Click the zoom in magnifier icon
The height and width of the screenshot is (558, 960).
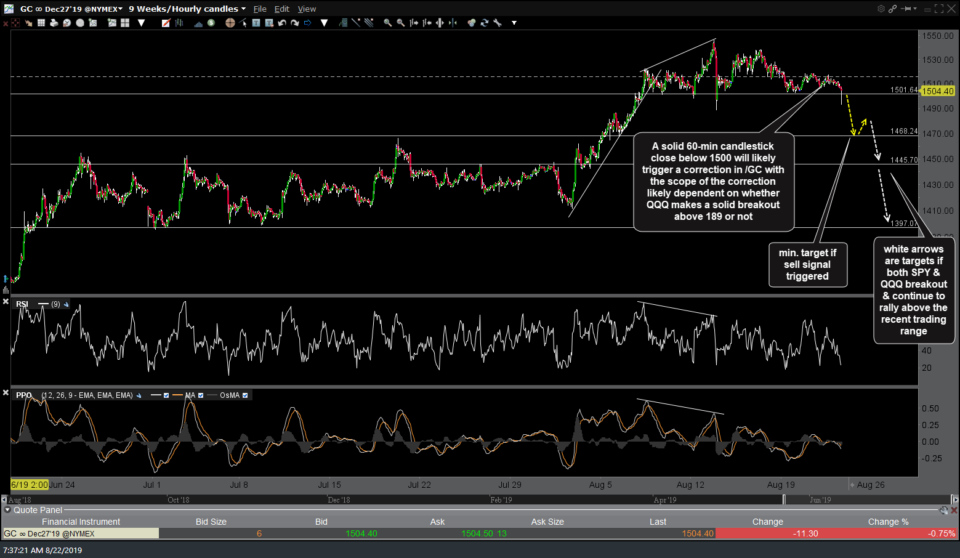[x=388, y=23]
